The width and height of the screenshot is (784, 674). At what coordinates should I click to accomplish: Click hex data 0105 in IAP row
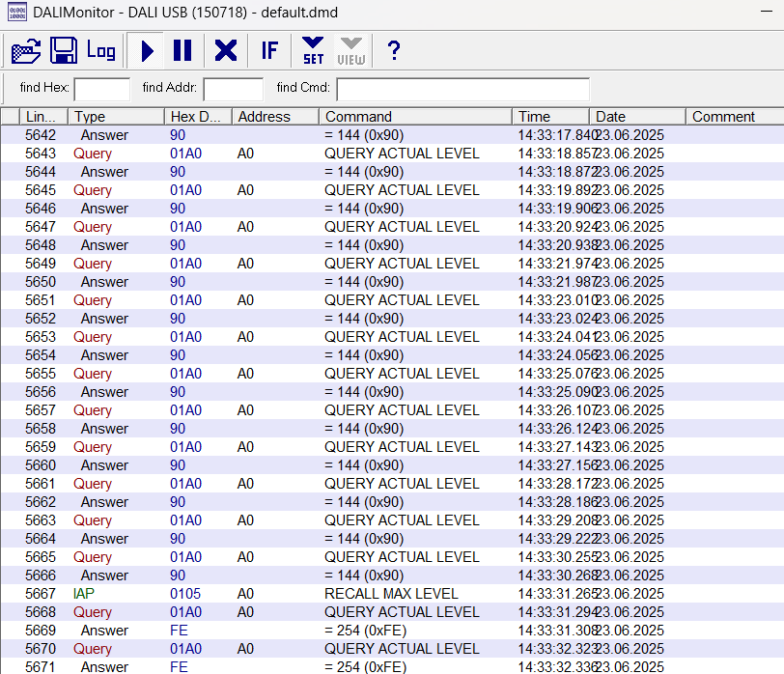(185, 594)
